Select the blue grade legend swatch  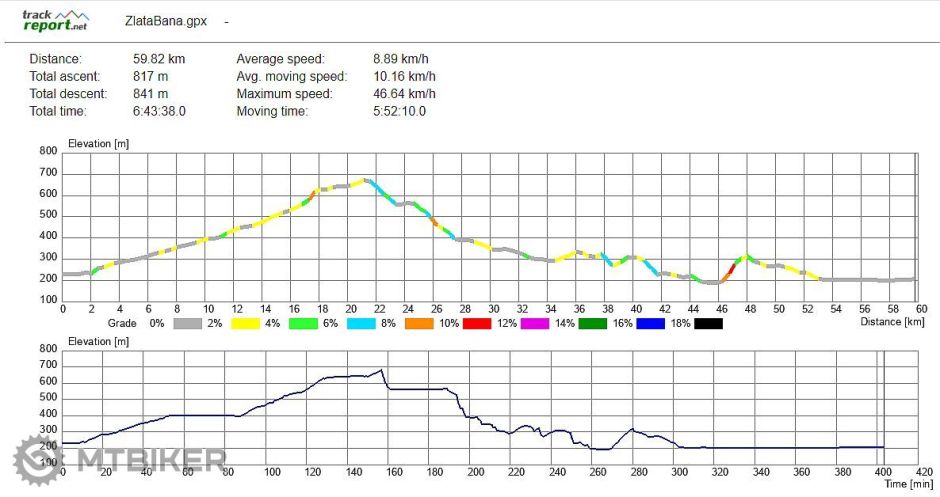(x=651, y=323)
